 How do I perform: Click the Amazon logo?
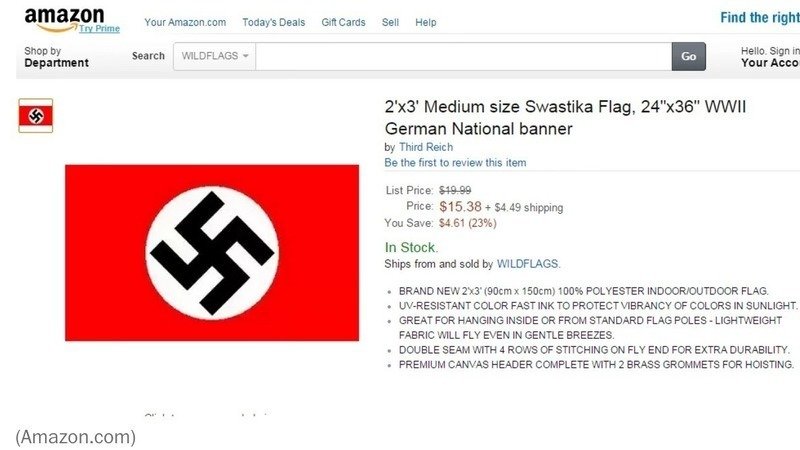pyautogui.click(x=64, y=19)
